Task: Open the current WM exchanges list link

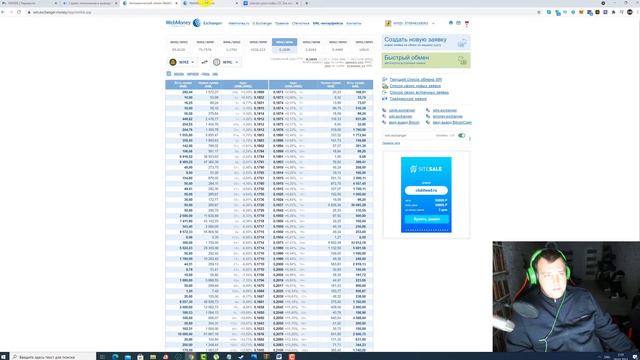Action: pyautogui.click(x=416, y=80)
